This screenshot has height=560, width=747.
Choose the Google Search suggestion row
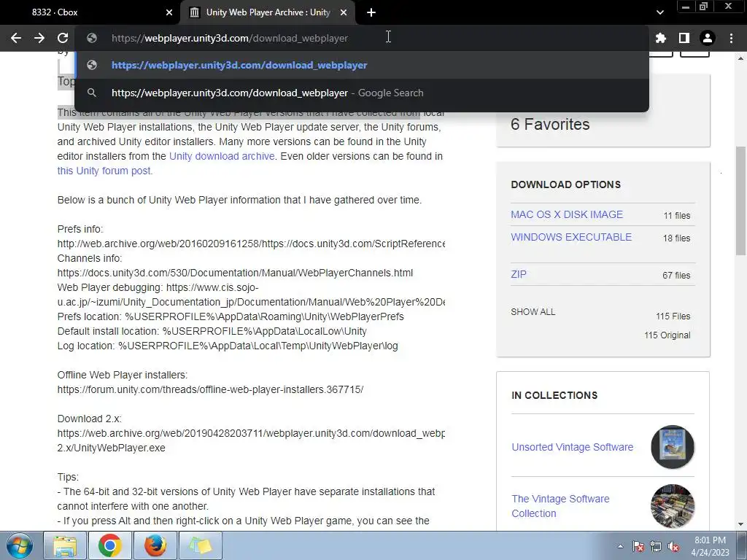[x=362, y=93]
